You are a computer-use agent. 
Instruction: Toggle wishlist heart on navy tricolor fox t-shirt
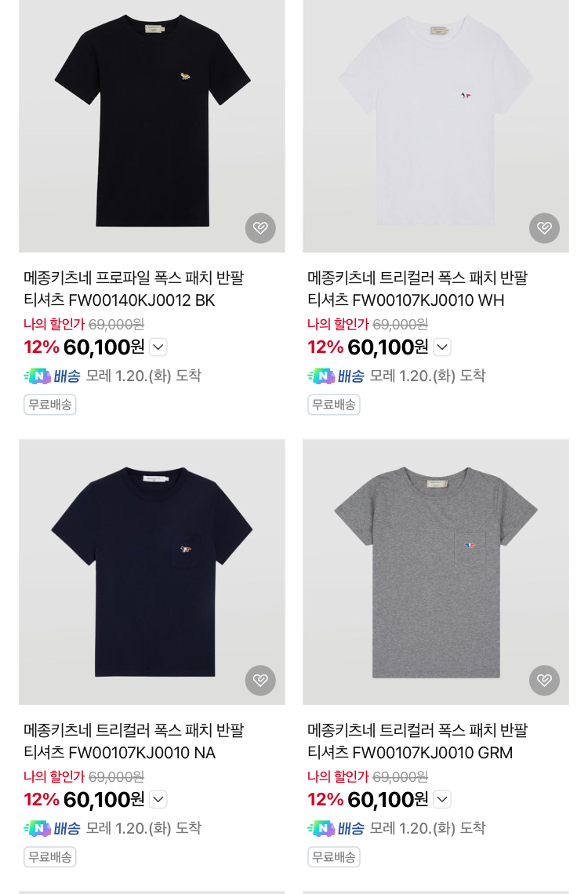(x=260, y=680)
